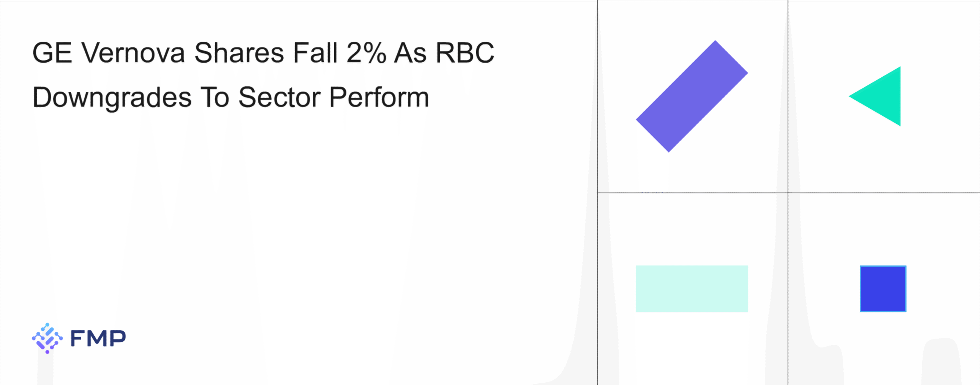Click the word "Shares" in the headline
Viewport: 980px width, 385px height.
tap(239, 53)
